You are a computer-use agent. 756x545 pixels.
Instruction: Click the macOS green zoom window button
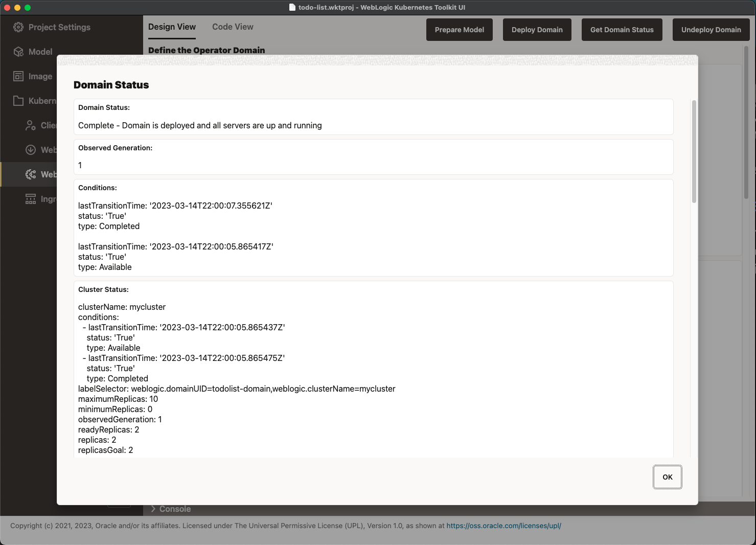coord(28,7)
